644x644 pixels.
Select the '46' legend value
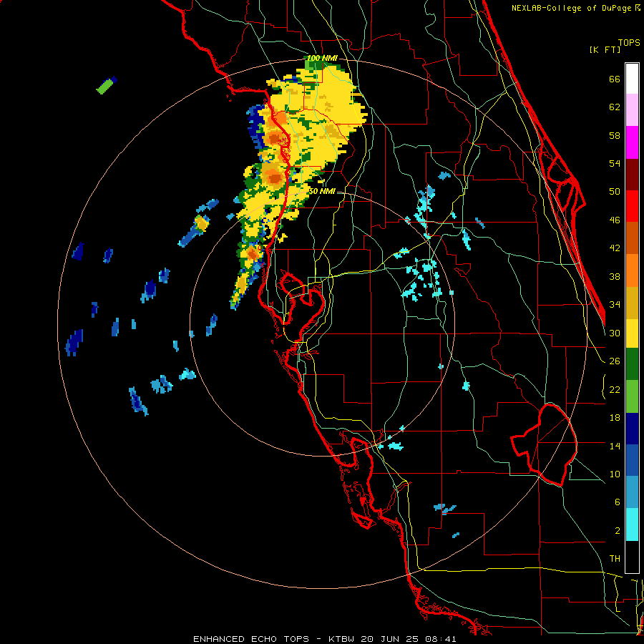pyautogui.click(x=615, y=220)
